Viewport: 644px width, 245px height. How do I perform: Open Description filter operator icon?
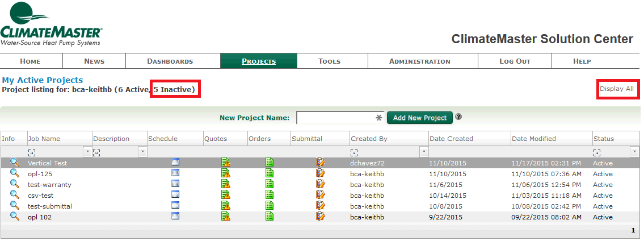coord(96,153)
